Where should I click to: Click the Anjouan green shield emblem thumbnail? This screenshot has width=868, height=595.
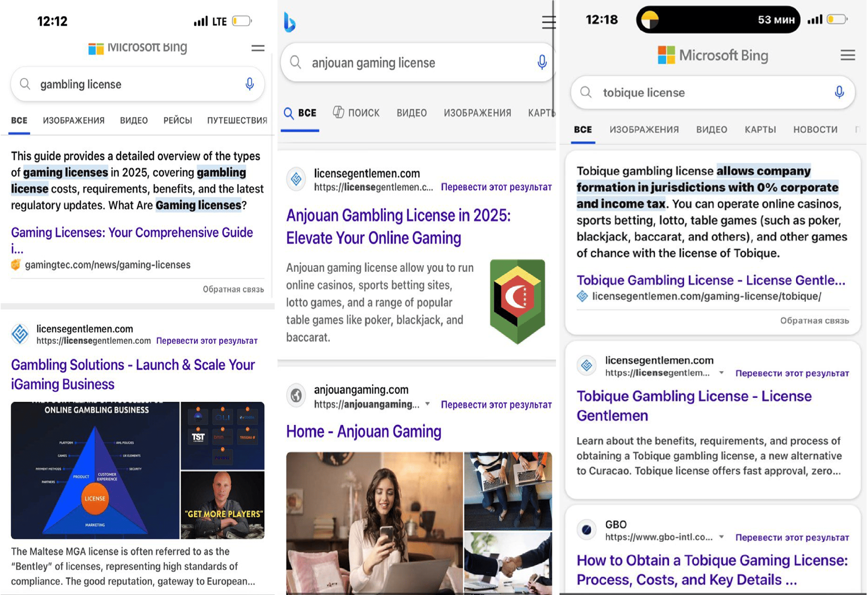click(x=517, y=301)
